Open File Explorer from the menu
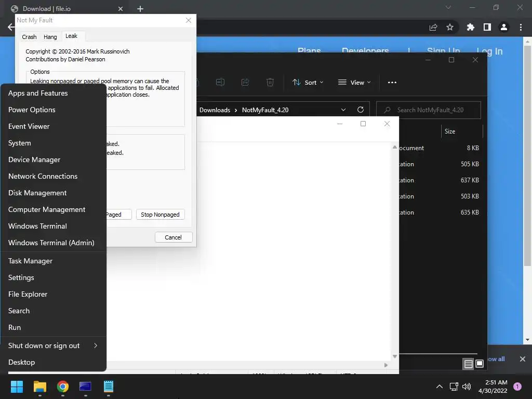The height and width of the screenshot is (399, 532). pos(54,294)
